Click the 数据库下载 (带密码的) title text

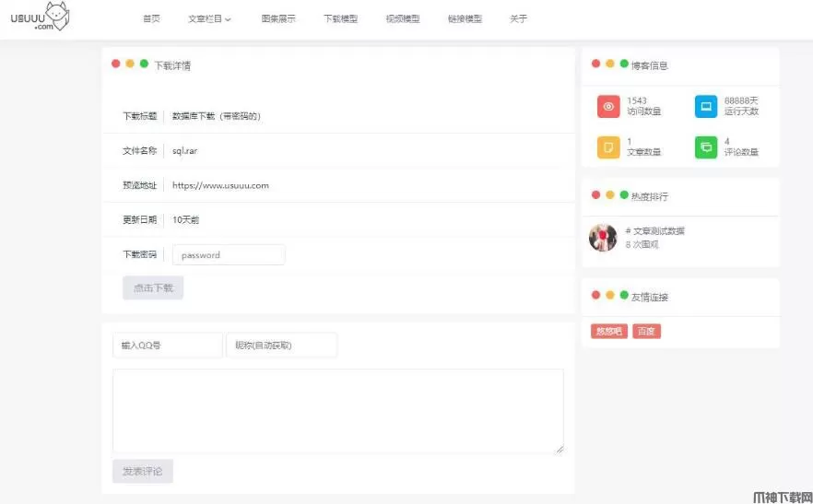click(x=217, y=116)
